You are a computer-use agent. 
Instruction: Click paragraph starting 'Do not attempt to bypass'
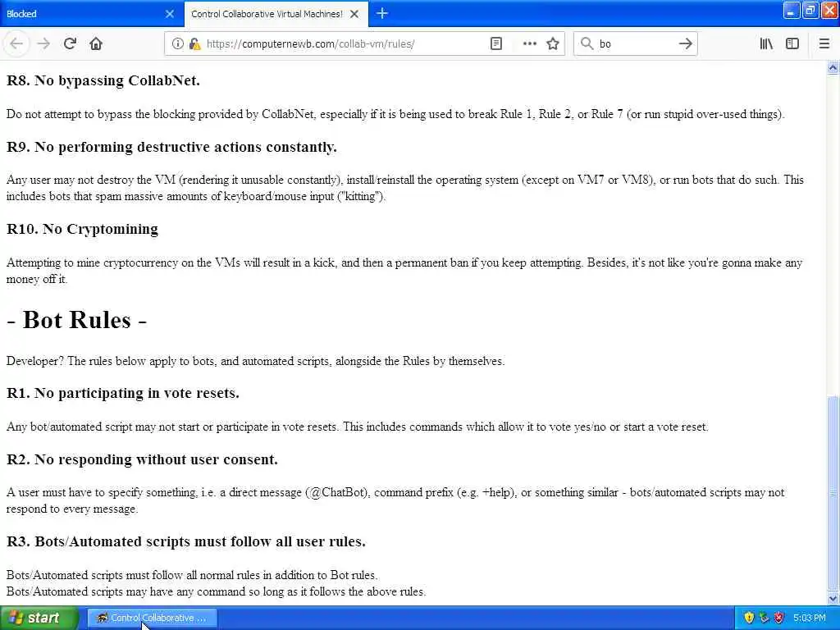(x=395, y=114)
